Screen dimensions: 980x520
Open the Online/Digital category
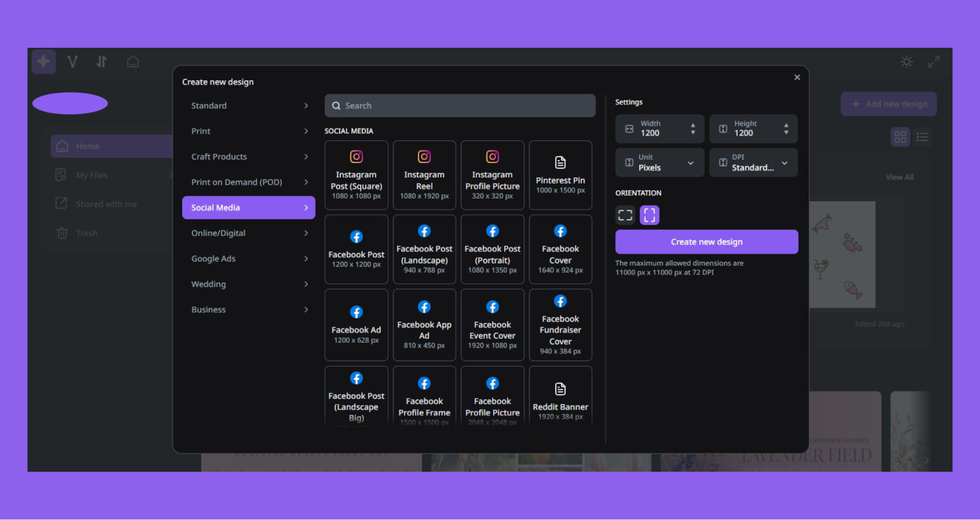249,233
